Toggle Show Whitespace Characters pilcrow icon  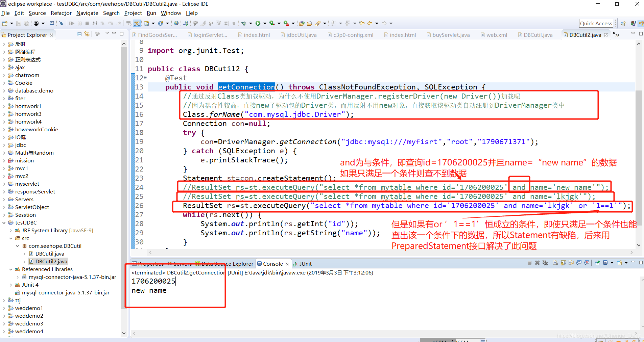click(234, 23)
